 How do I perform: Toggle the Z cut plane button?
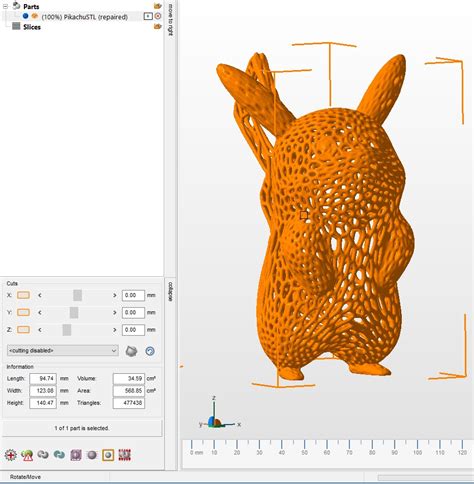coord(23,330)
